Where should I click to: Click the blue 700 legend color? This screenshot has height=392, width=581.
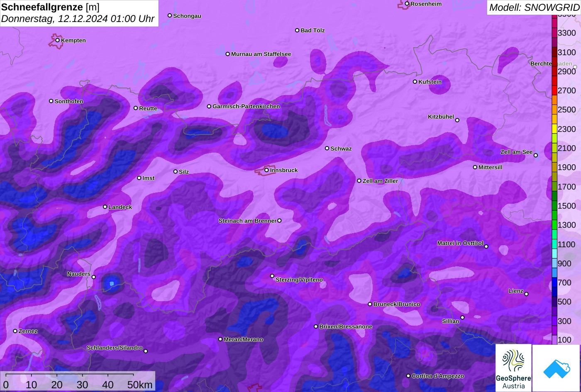point(554,282)
